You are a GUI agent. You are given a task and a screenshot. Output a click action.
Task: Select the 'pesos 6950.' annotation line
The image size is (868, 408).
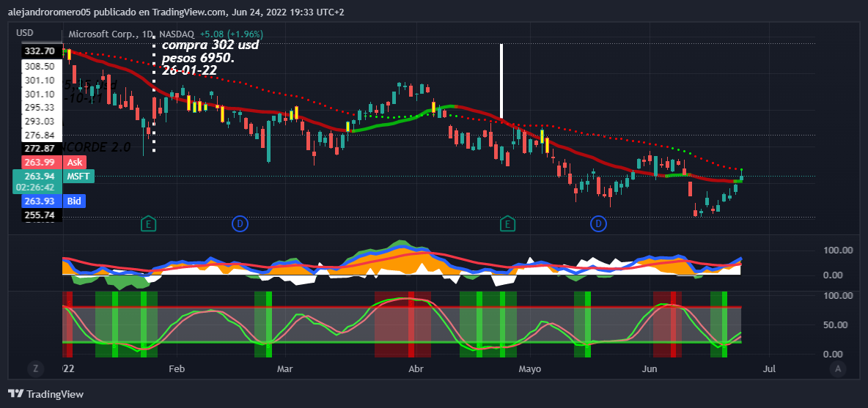tap(197, 57)
